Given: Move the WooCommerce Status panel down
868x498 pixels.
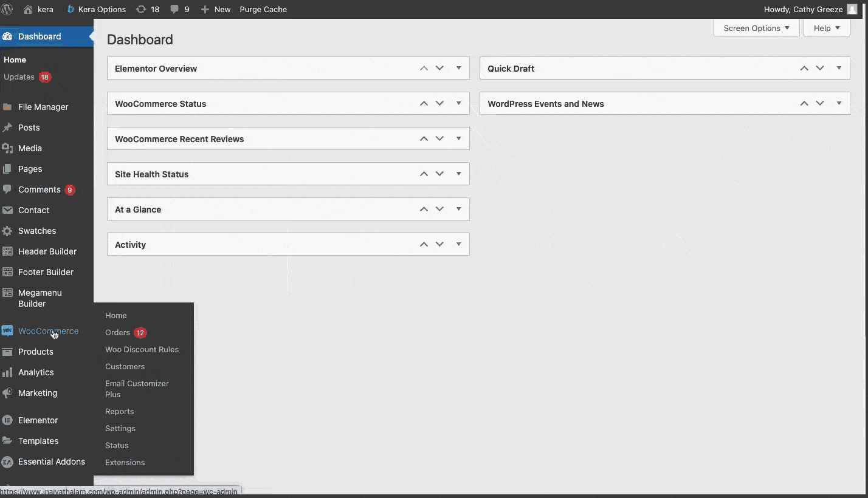Looking at the screenshot, I should coord(439,103).
